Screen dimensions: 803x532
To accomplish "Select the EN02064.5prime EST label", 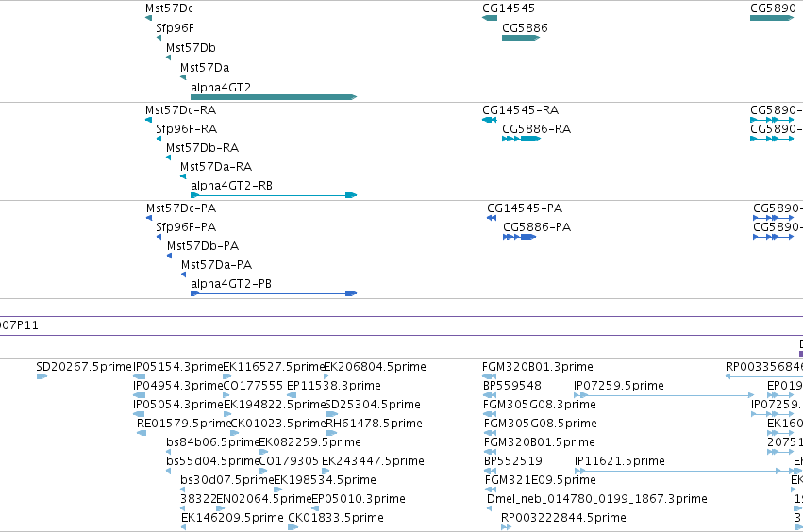I will [x=264, y=499].
